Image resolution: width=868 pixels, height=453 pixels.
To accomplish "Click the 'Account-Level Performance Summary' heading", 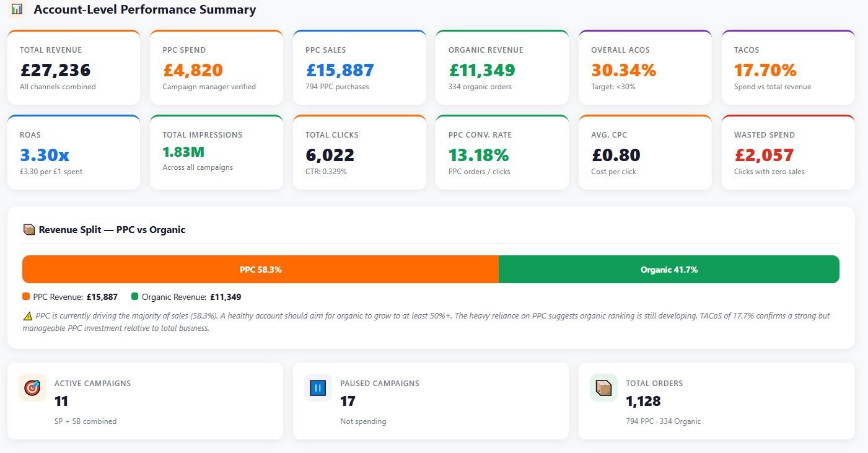I will tap(144, 10).
